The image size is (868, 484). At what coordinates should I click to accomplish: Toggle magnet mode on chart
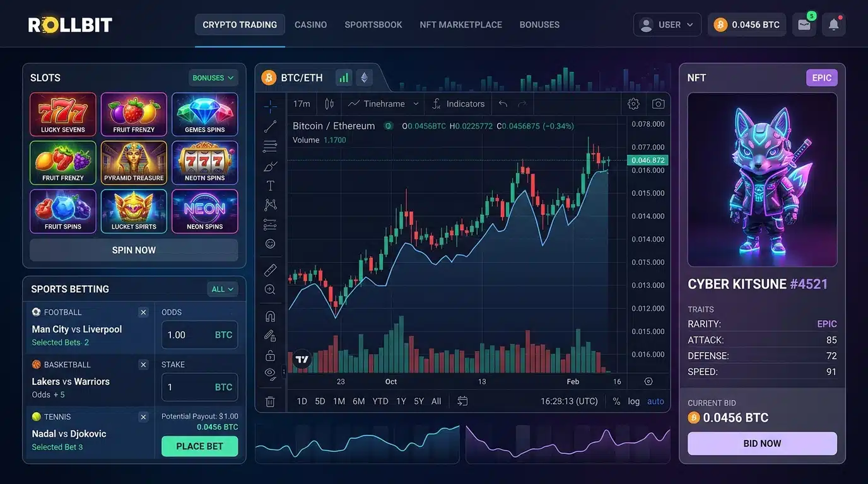click(x=270, y=316)
